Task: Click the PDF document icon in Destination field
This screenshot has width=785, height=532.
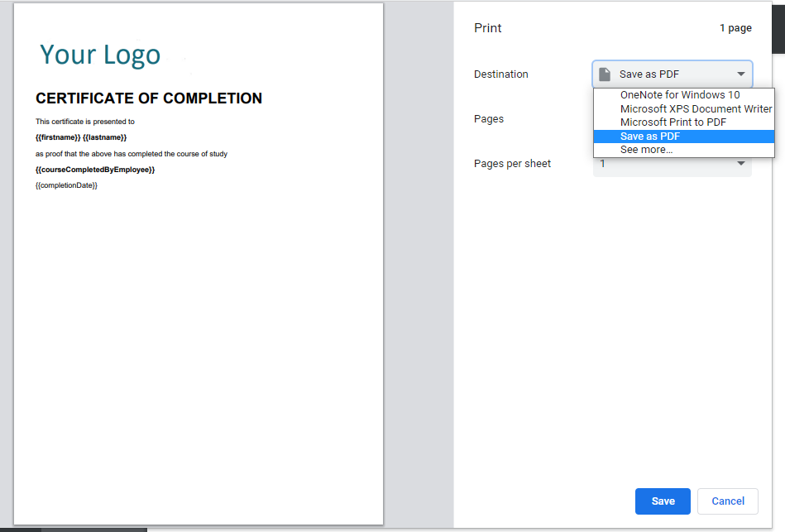Action: [606, 74]
